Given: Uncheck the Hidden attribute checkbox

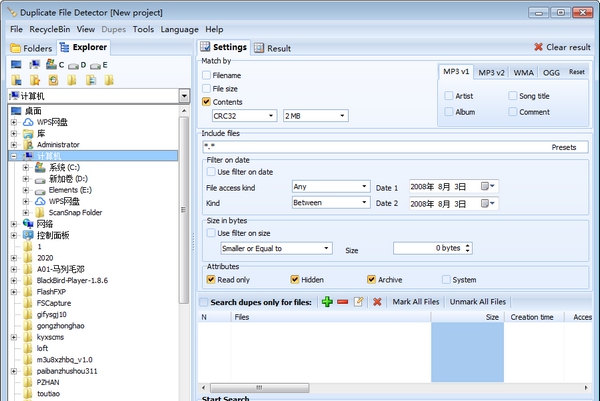Looking at the screenshot, I should [x=295, y=280].
